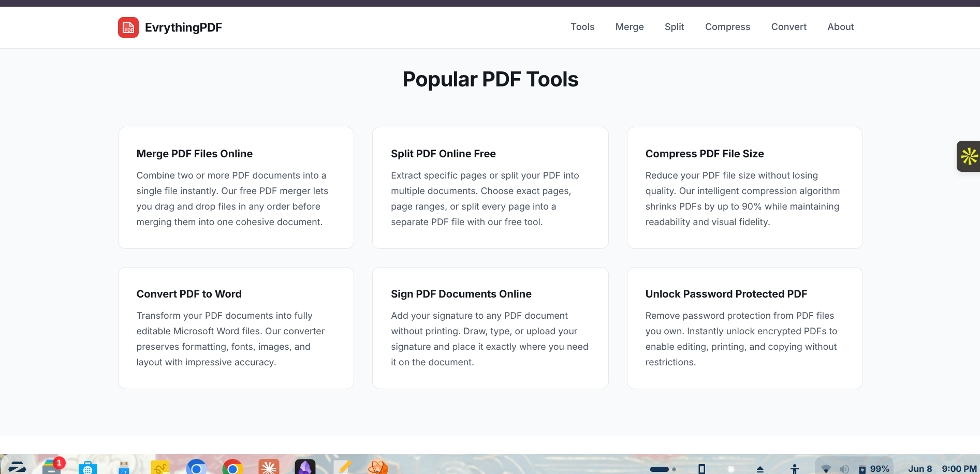Open the USB flash drive app icon

[124, 468]
